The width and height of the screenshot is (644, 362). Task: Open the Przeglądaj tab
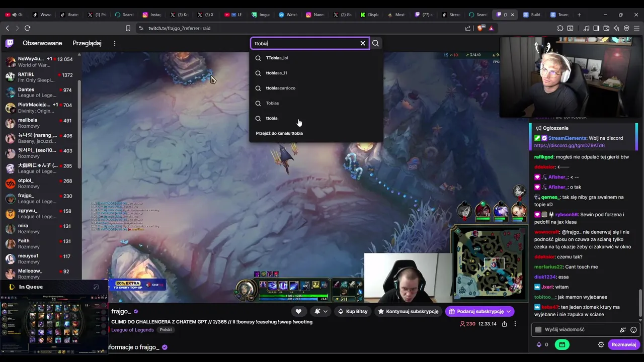(x=87, y=43)
